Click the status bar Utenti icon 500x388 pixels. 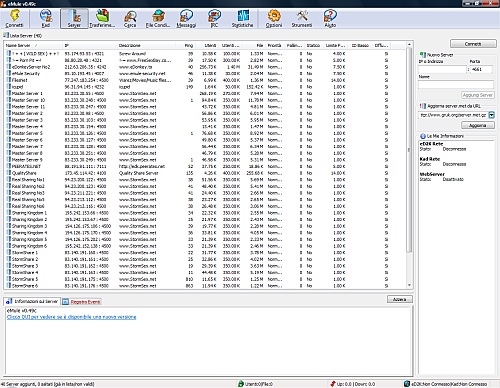(x=241, y=384)
